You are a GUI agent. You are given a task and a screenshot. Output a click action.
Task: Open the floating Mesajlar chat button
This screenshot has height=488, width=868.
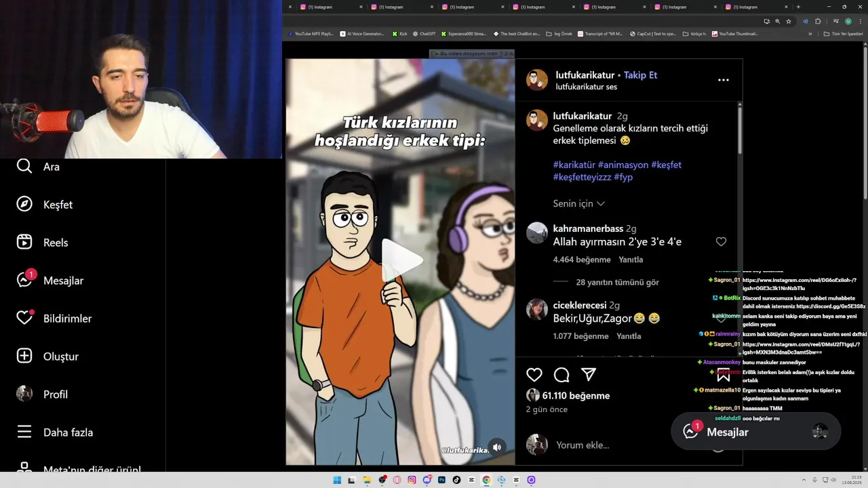click(756, 431)
